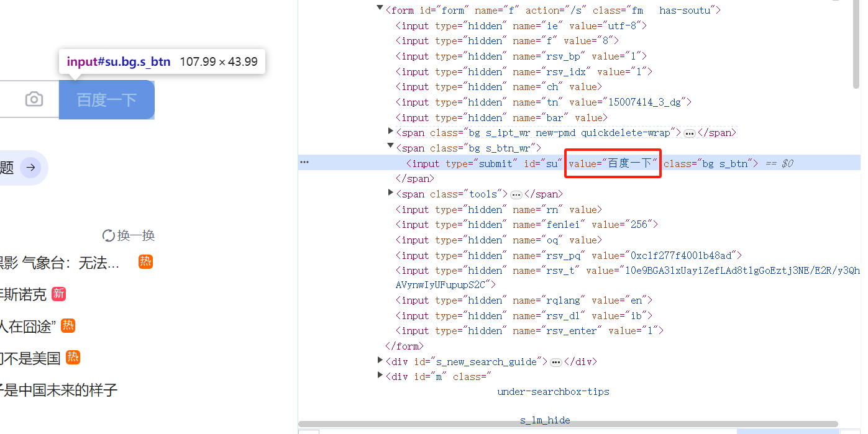Click the three-dot actions on selected row
The height and width of the screenshot is (434, 868).
304,162
